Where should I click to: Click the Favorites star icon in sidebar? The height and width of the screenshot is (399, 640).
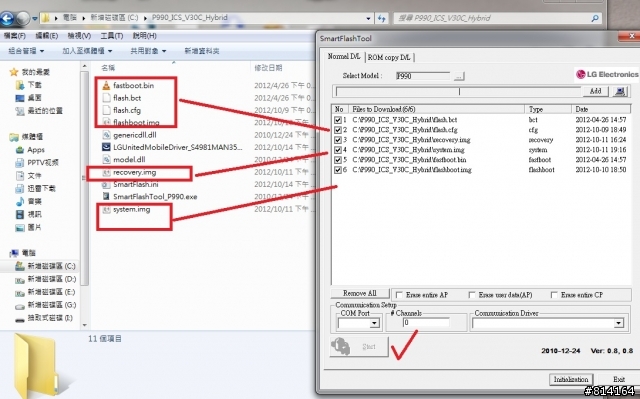[x=13, y=72]
